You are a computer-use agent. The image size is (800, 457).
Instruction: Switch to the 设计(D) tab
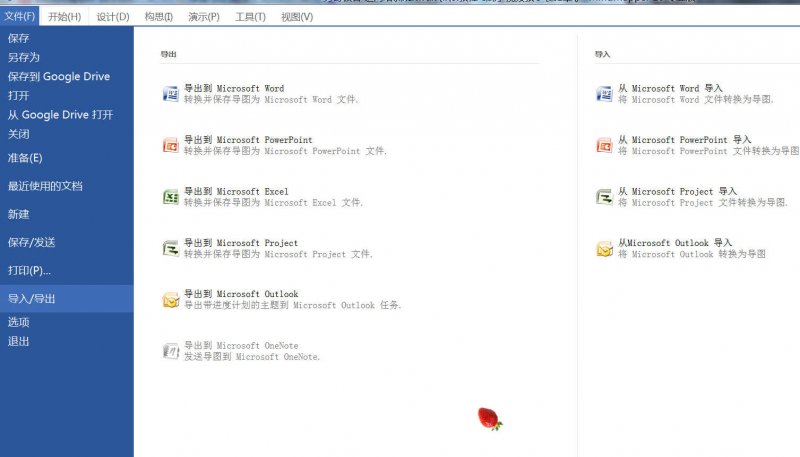pyautogui.click(x=113, y=17)
